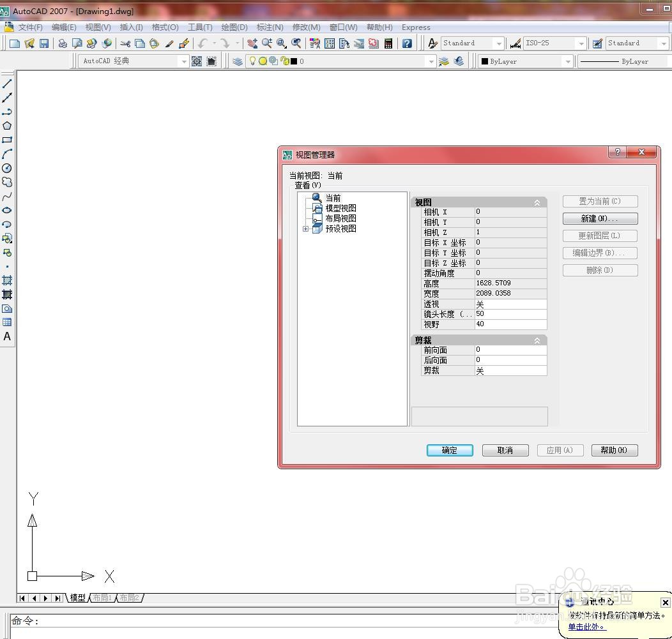672x639 pixels.
Task: Click the Save icon in toolbar
Action: tap(43, 43)
